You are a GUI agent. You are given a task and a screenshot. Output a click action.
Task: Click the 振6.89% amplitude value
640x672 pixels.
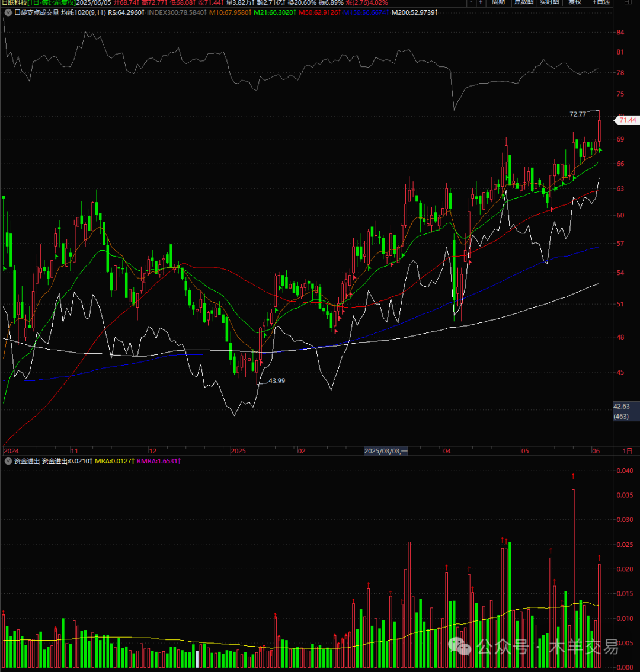click(331, 3)
